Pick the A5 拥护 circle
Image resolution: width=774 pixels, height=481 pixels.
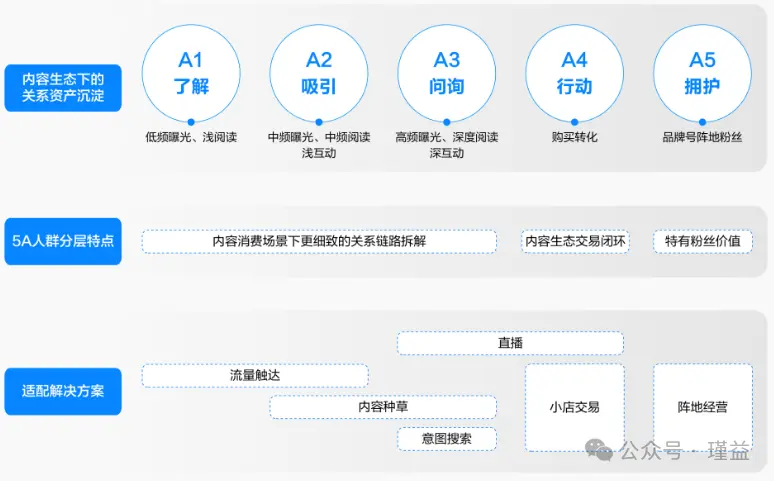703,73
